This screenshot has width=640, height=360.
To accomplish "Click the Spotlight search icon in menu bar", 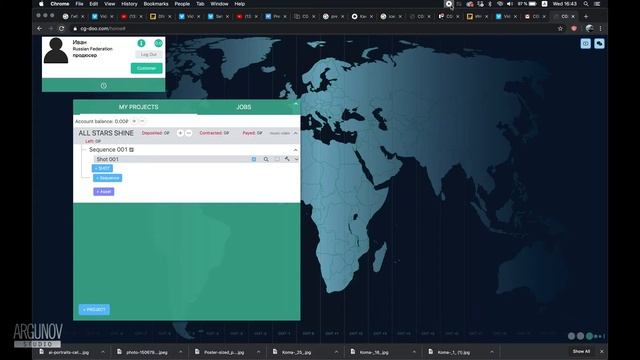I will 586,4.
